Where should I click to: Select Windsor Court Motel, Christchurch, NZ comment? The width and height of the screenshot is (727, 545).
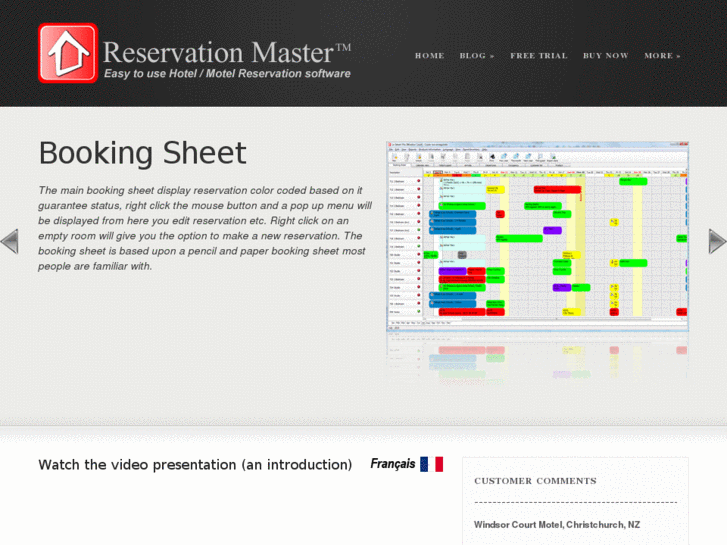(557, 525)
